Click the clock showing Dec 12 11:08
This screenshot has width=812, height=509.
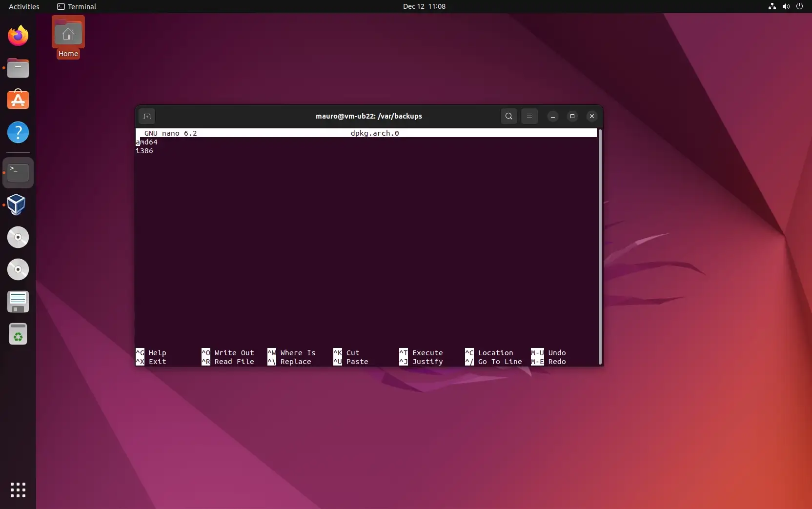424,6
